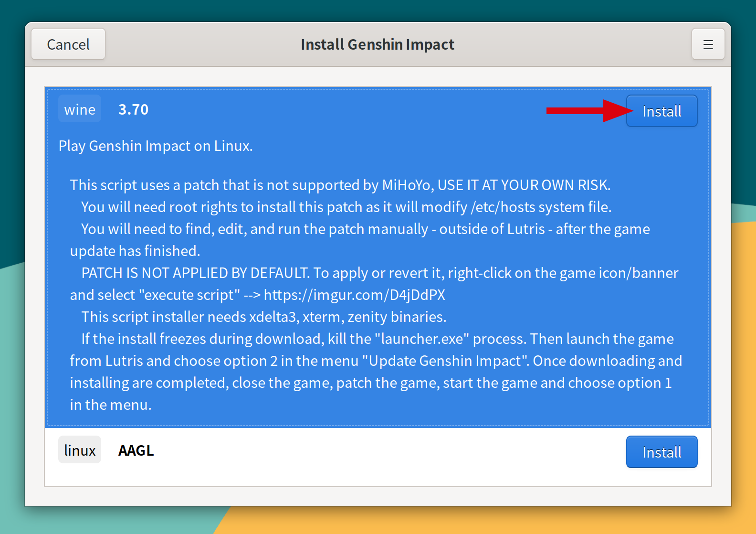Screen dimensions: 756x534
Task: Click the 'If the install freezes' instruction line
Action: pyautogui.click(x=378, y=339)
